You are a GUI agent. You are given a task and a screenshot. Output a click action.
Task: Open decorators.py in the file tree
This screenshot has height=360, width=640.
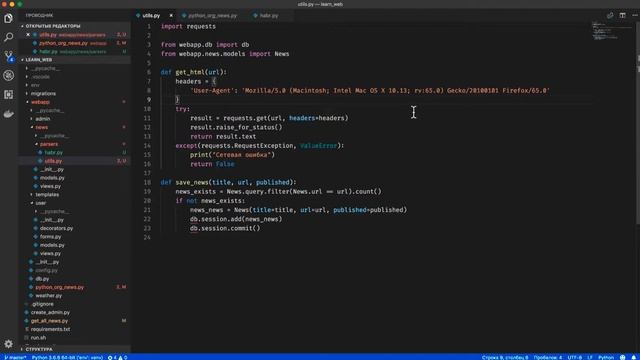[x=56, y=228]
